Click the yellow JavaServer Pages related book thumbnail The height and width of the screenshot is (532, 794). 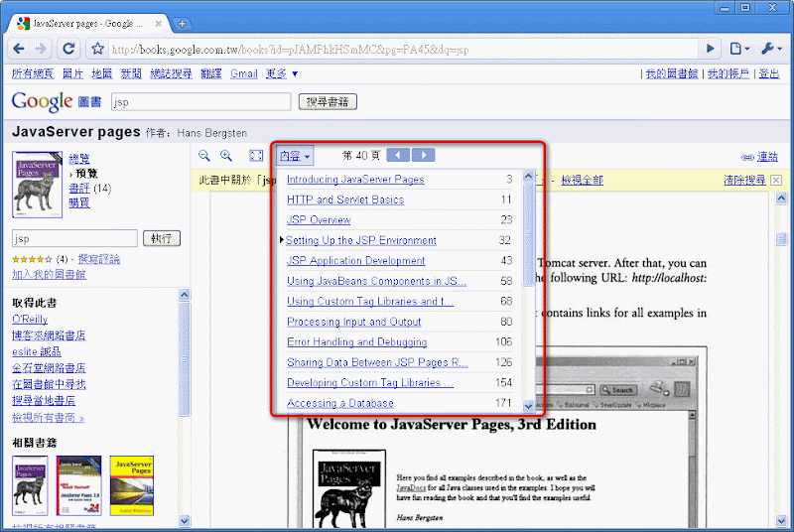click(x=132, y=485)
